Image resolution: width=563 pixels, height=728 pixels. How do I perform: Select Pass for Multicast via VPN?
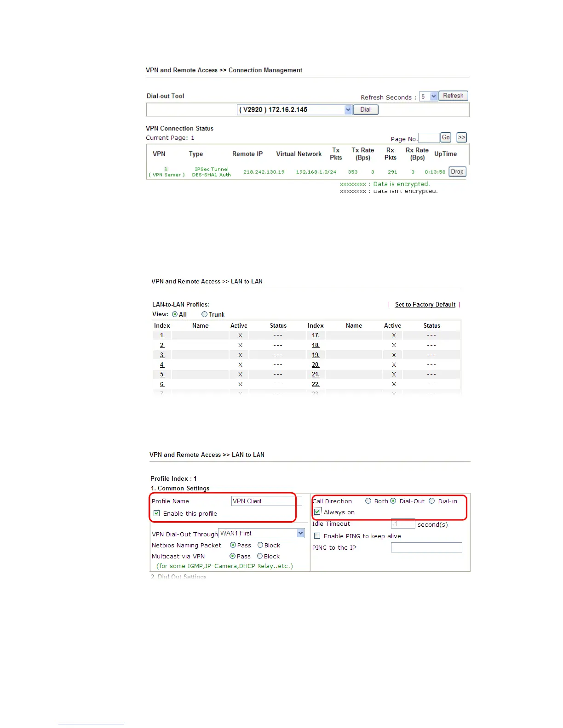pyautogui.click(x=232, y=556)
